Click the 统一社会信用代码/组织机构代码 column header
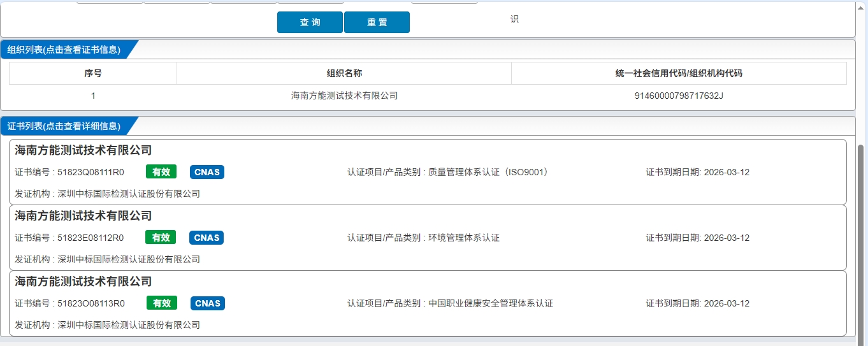868x346 pixels. pos(679,73)
